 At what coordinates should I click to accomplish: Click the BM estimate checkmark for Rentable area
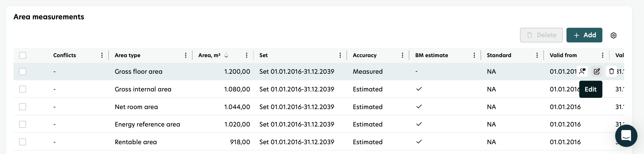pos(419,141)
